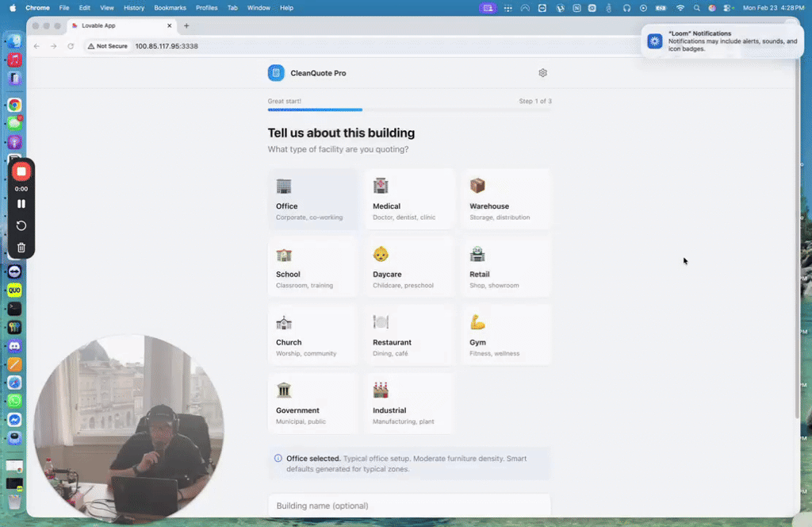
Task: Select the Warehouse facility type
Action: (x=505, y=198)
